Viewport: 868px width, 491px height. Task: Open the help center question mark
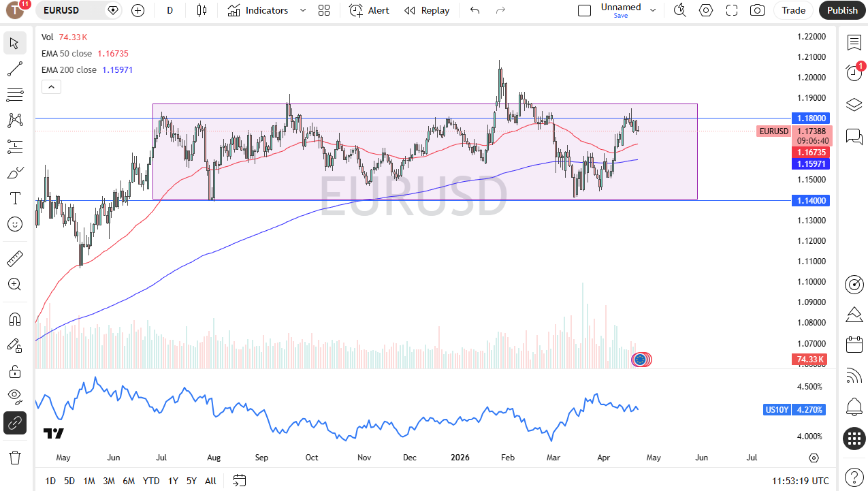point(854,476)
